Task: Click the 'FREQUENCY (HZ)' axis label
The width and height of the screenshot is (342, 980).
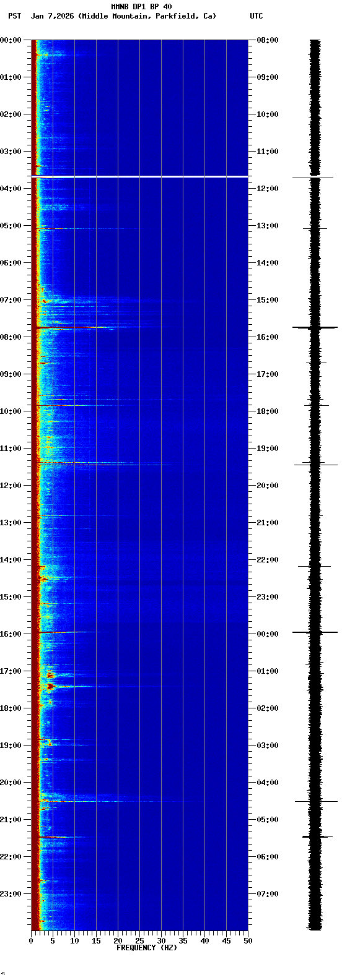Action: click(147, 948)
